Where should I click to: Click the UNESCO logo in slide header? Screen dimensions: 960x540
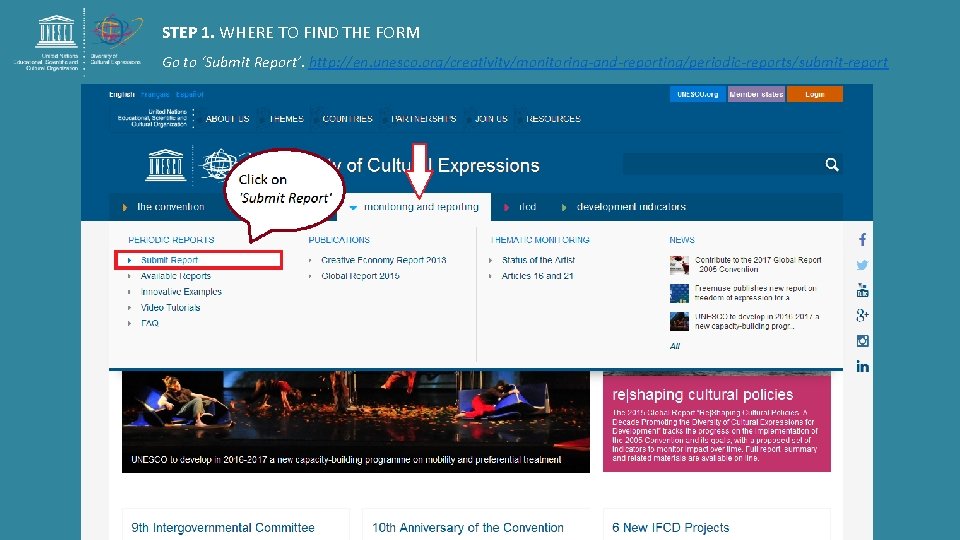click(x=56, y=32)
